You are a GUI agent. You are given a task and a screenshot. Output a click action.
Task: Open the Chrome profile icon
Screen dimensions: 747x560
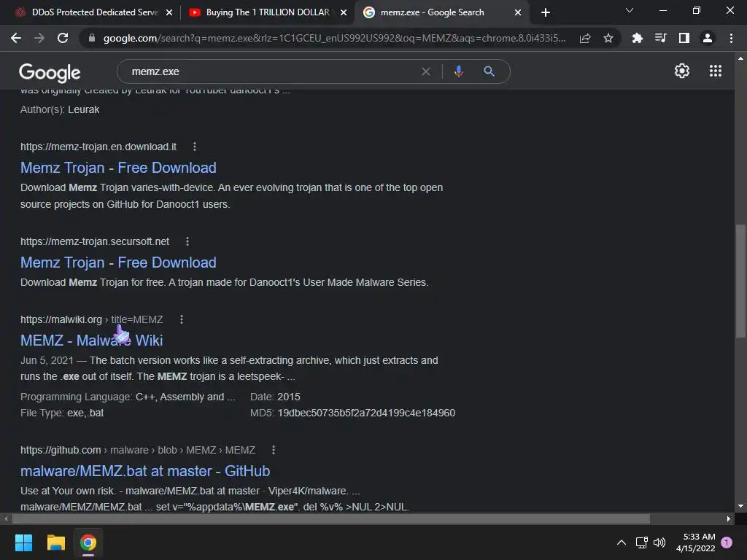pos(708,38)
